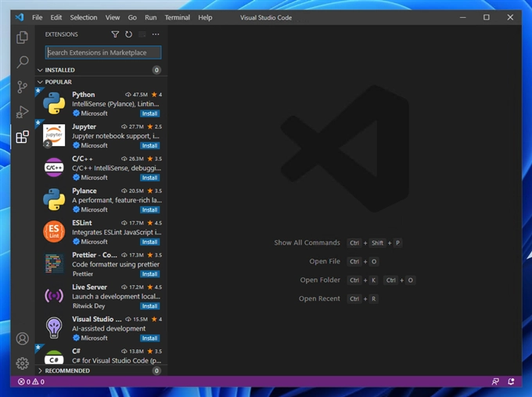Install the ESLint extension
532x397 pixels.
coord(149,242)
